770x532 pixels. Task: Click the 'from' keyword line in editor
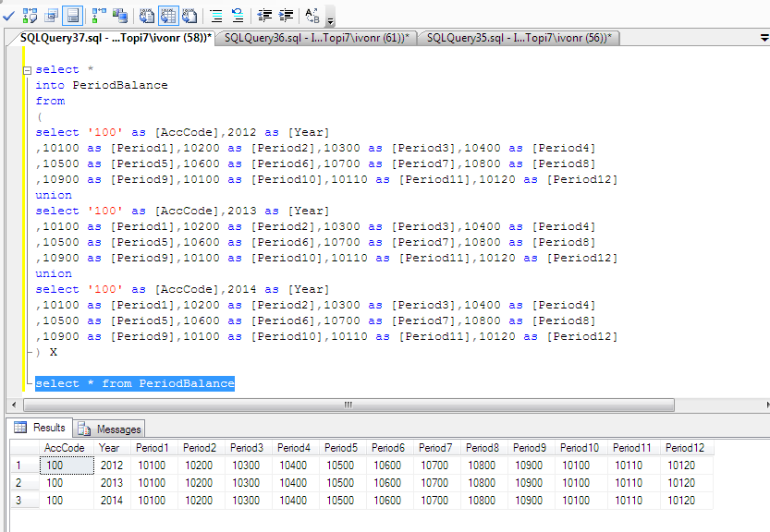(x=50, y=101)
